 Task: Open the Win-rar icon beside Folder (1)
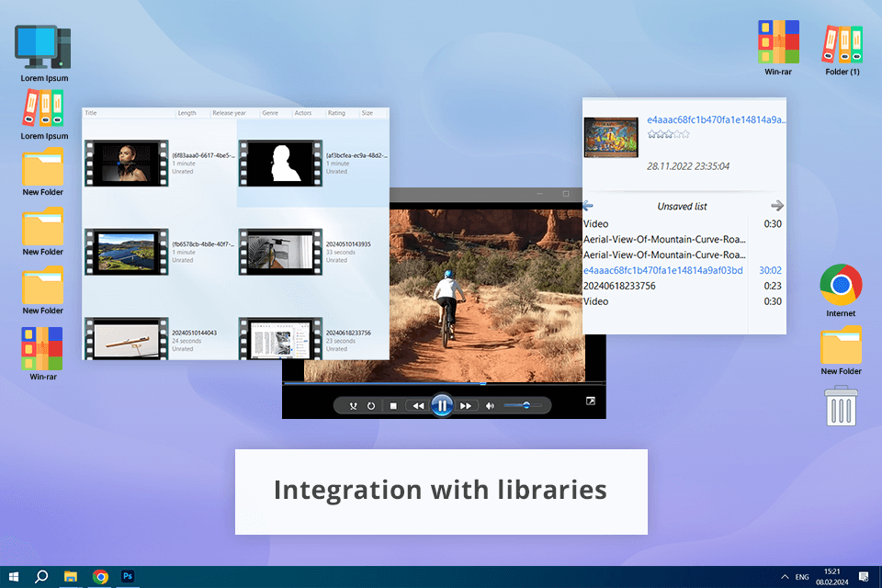778,48
